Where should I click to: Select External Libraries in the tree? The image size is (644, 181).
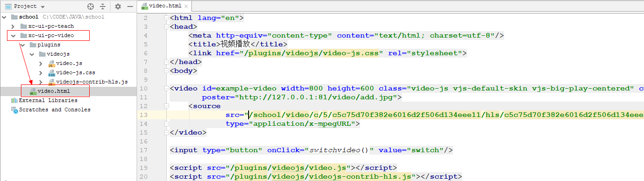(x=48, y=100)
